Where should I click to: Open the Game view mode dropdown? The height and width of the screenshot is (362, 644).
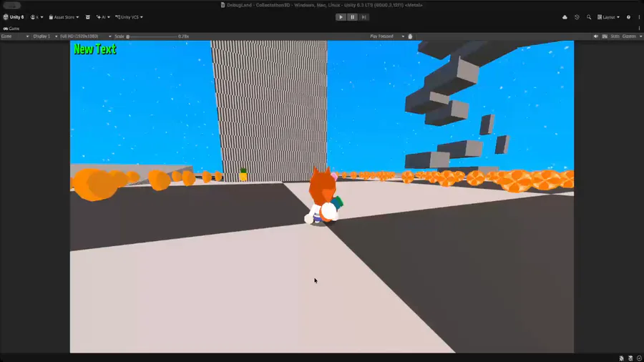pos(15,36)
